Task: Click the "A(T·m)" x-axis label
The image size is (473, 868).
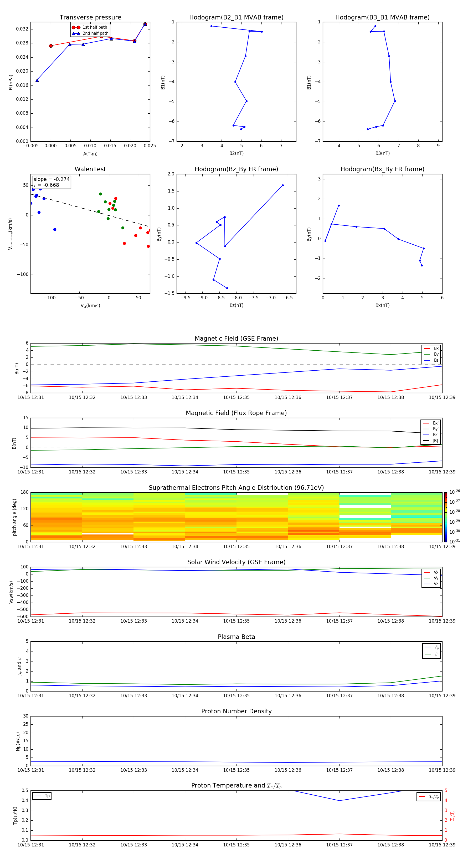Action: point(90,154)
